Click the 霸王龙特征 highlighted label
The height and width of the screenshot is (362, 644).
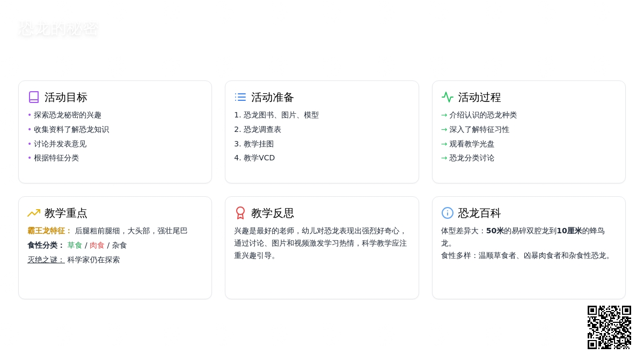tap(49, 231)
